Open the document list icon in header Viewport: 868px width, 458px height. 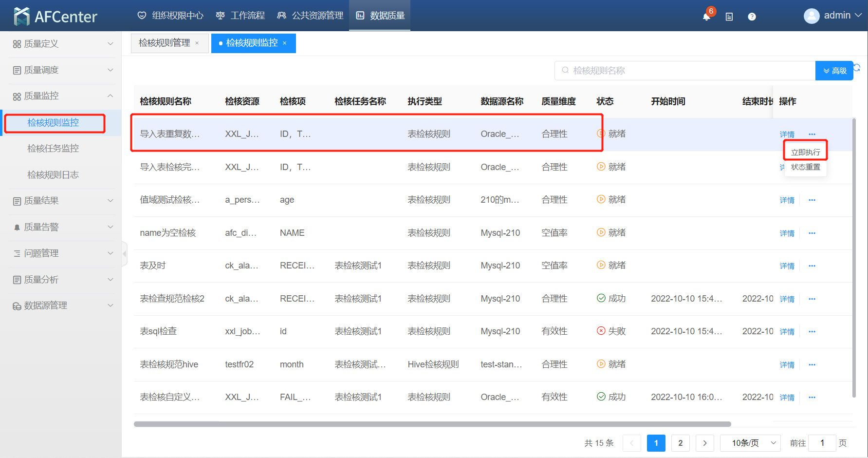point(729,17)
